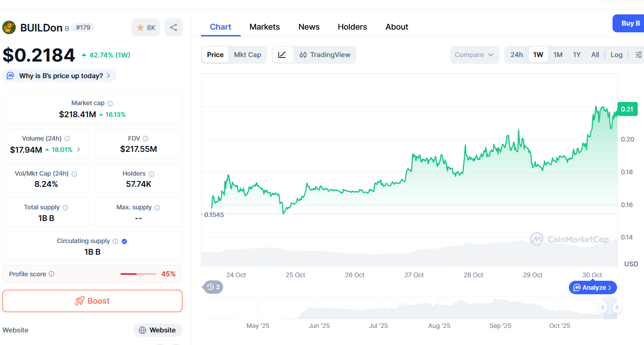Open the Markets tab
The height and width of the screenshot is (345, 644).
264,27
